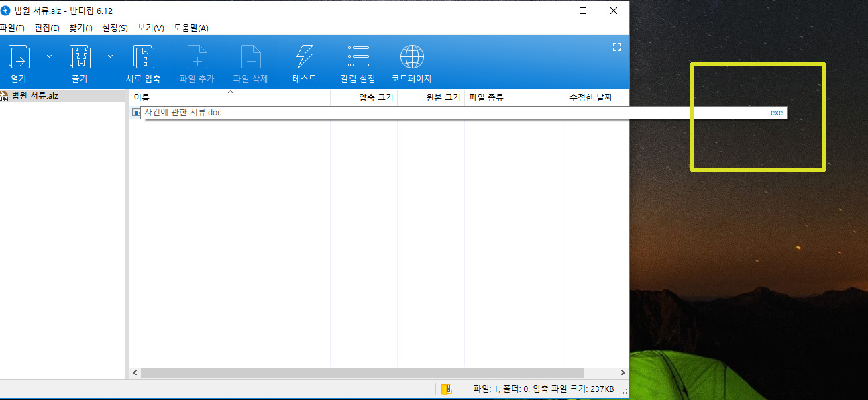Select the file 사건에 관한 서류.doc
This screenshot has height=400, width=868.
coord(183,113)
